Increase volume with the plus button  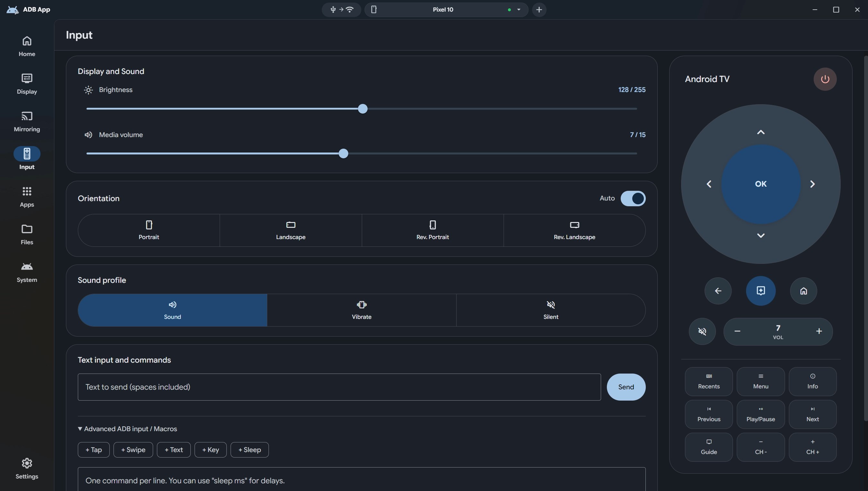(819, 331)
